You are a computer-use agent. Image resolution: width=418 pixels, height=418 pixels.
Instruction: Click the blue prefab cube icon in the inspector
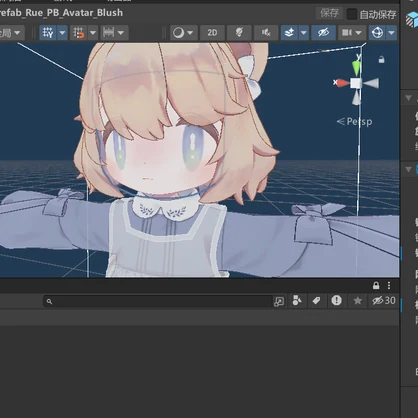[412, 19]
